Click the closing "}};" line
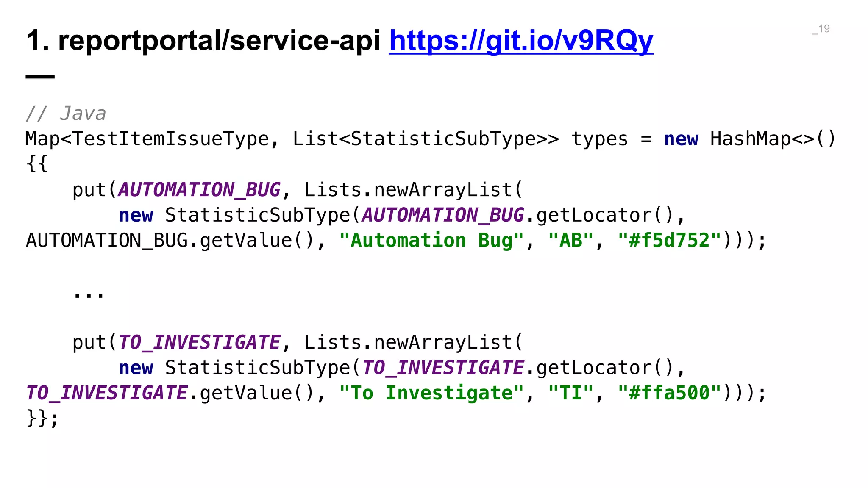The image size is (868, 488). 42,419
